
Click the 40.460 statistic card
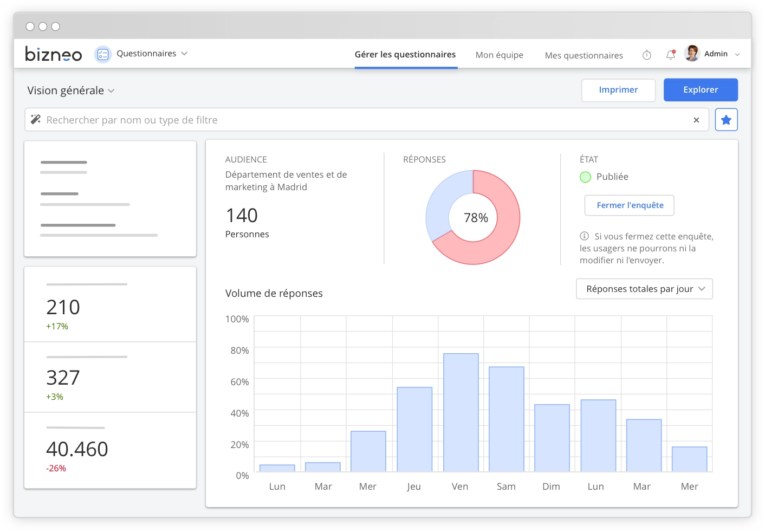(x=110, y=451)
